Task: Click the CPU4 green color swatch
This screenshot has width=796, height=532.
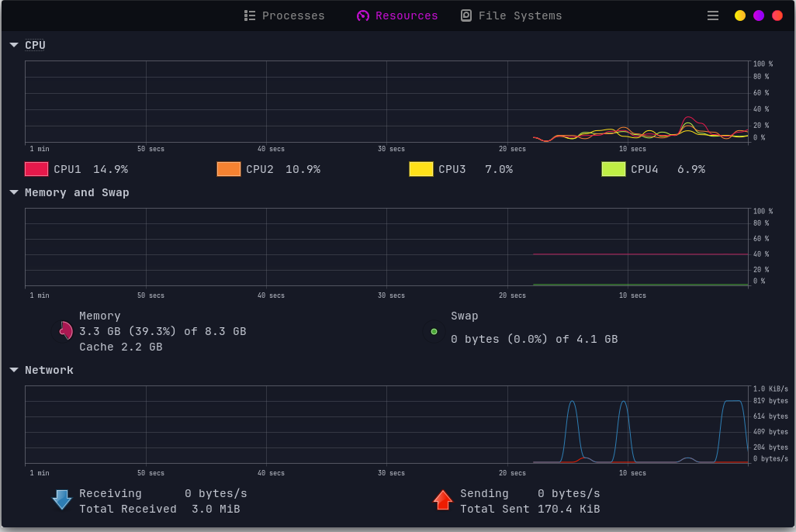Action: coord(614,168)
